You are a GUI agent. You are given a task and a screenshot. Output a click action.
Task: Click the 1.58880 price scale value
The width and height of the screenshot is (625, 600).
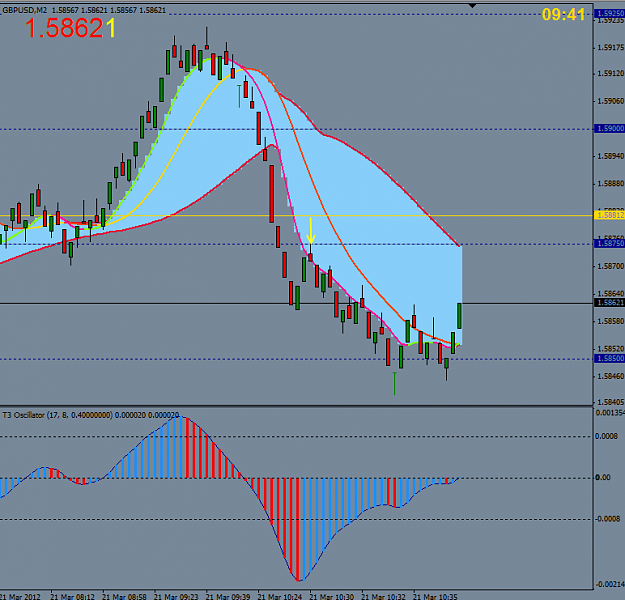pos(610,184)
